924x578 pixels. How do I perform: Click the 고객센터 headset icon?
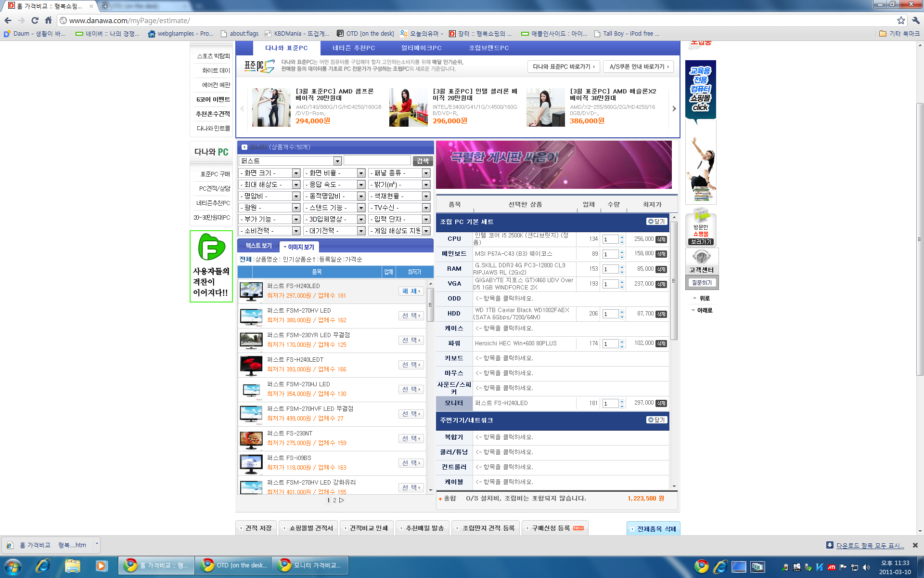click(701, 257)
